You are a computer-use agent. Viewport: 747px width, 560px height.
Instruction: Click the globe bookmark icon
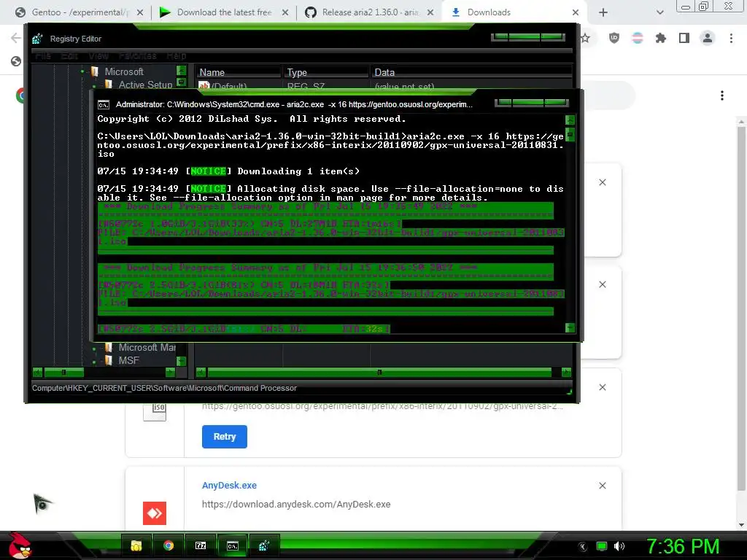point(16,61)
